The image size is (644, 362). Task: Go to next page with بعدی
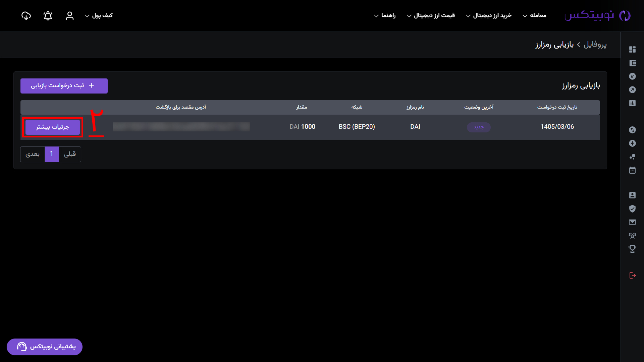(x=33, y=154)
